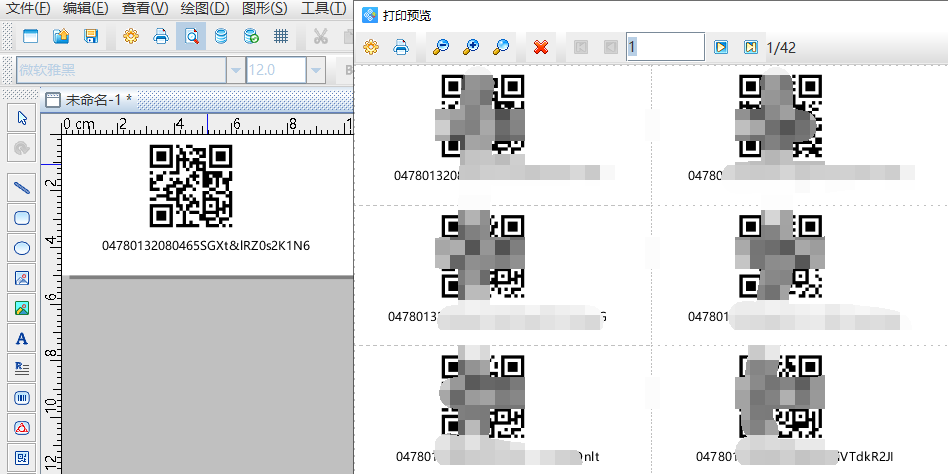Select the rich text tool

[22, 368]
